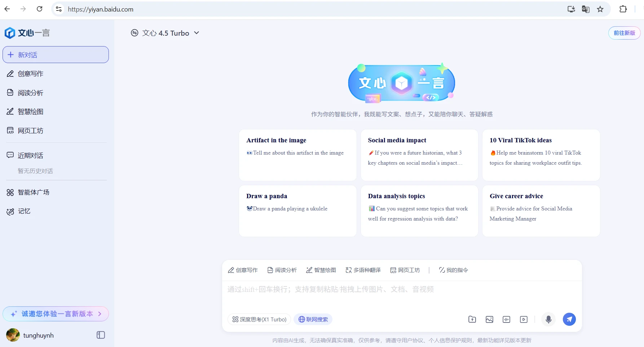
Task: Click the upload file icon
Action: click(x=472, y=319)
